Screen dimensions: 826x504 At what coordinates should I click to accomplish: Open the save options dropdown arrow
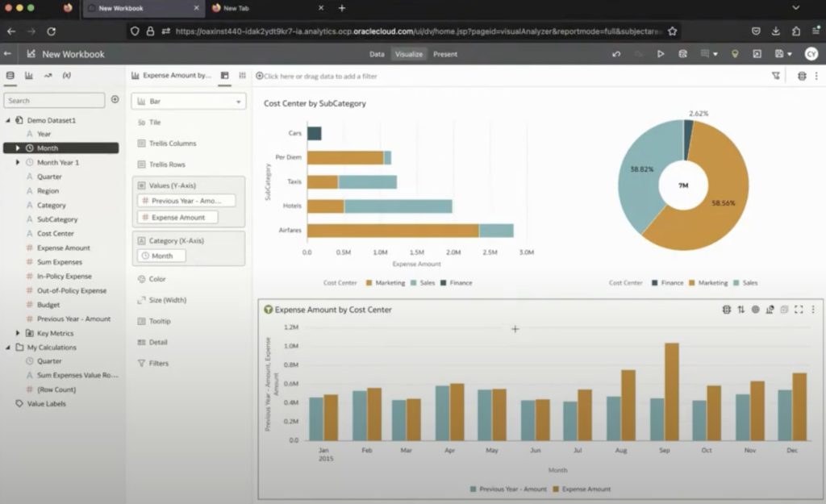point(790,54)
